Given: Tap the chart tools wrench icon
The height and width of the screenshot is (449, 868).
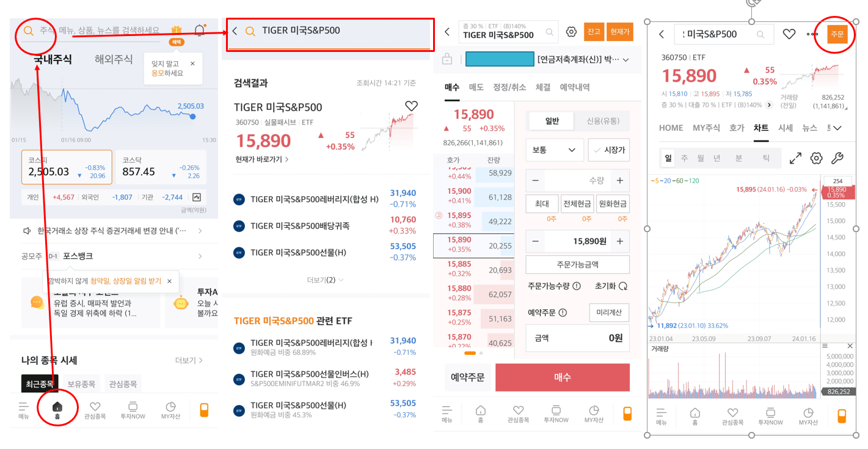Looking at the screenshot, I should 837,158.
